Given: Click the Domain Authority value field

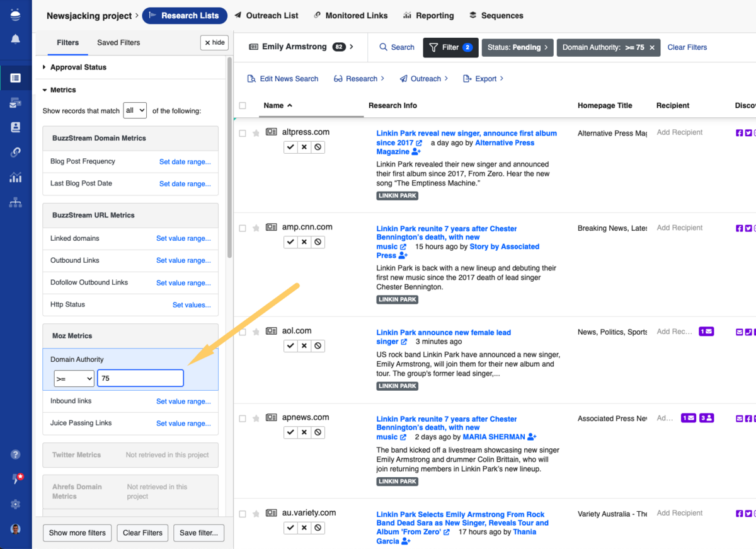Looking at the screenshot, I should coord(140,378).
